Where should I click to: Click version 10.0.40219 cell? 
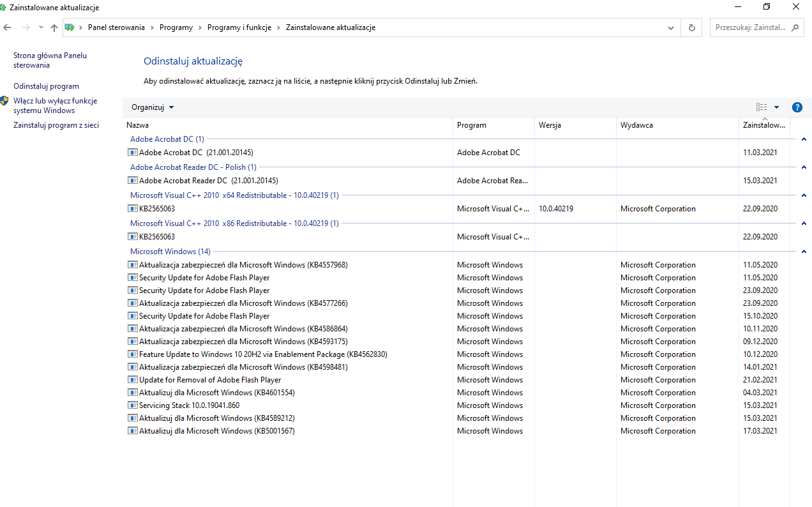[556, 209]
